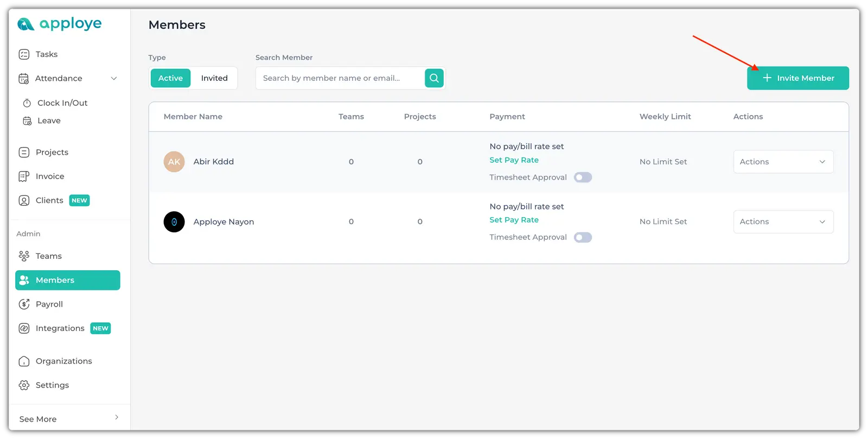Image resolution: width=868 pixels, height=439 pixels.
Task: Open the Organizations menu item
Action: click(63, 361)
